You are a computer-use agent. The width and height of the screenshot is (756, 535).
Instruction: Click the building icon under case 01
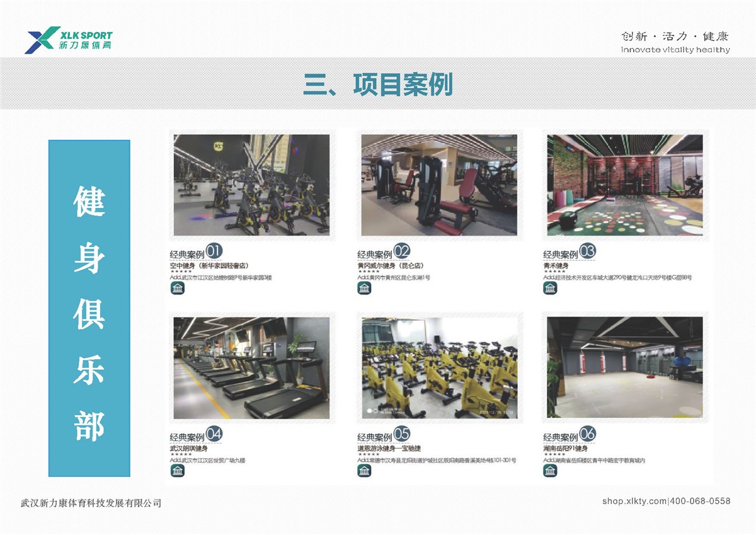click(x=178, y=288)
